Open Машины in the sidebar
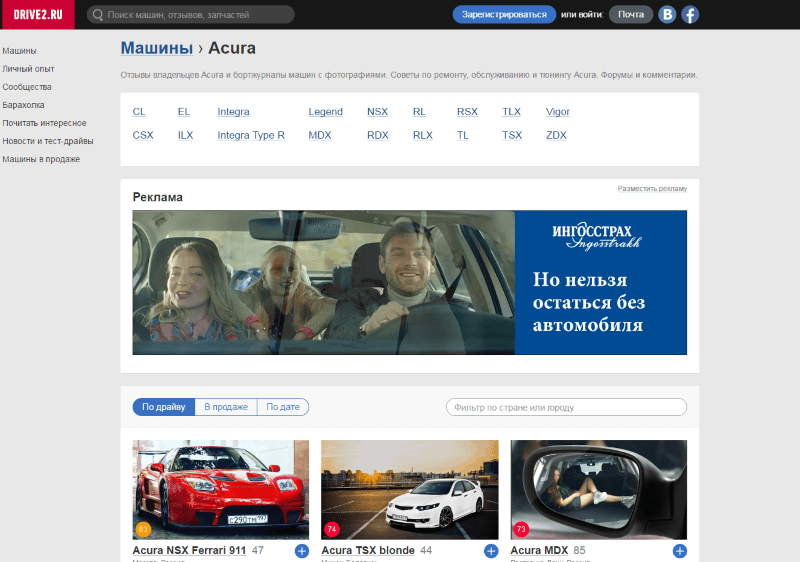The width and height of the screenshot is (800, 562). pyautogui.click(x=19, y=50)
